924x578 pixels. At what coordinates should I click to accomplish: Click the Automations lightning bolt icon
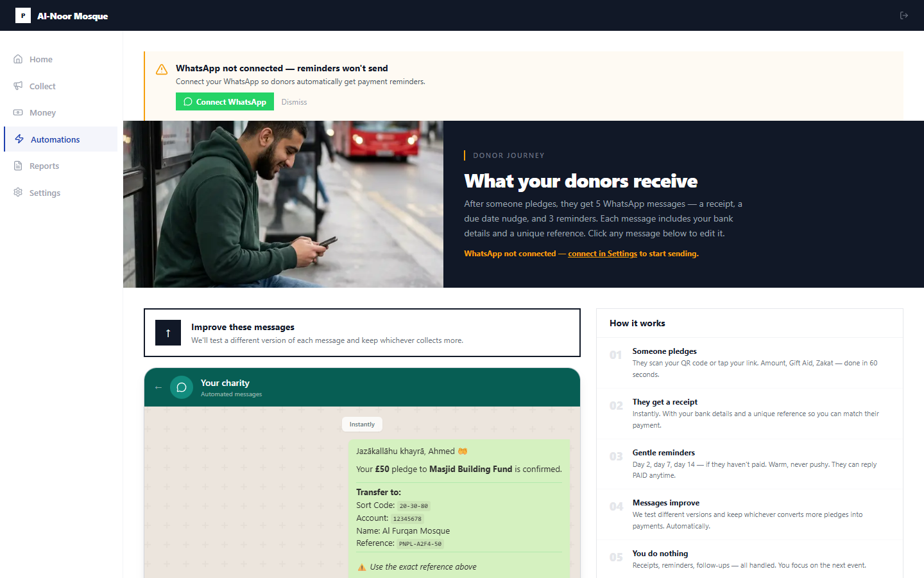(19, 139)
